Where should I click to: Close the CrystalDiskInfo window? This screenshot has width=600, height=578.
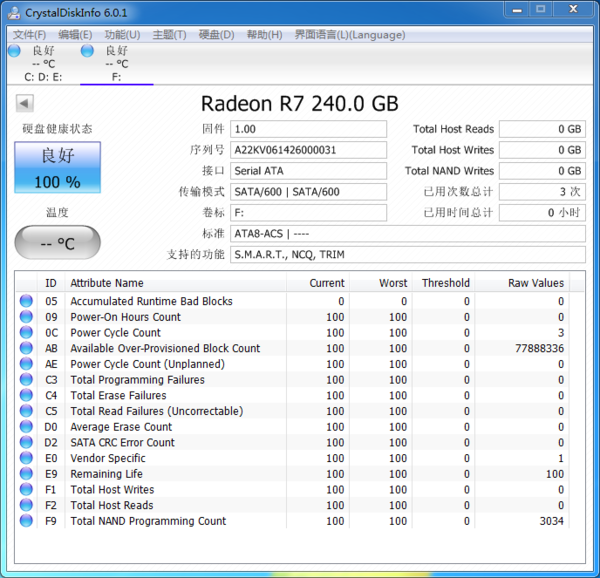pos(573,9)
